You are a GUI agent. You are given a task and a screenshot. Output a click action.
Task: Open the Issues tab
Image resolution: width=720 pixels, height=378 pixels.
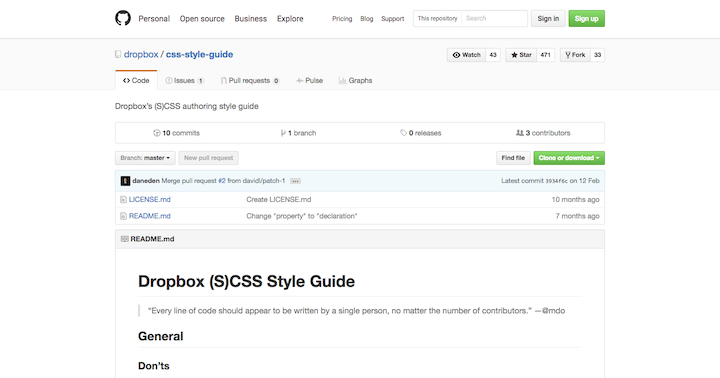pyautogui.click(x=185, y=80)
